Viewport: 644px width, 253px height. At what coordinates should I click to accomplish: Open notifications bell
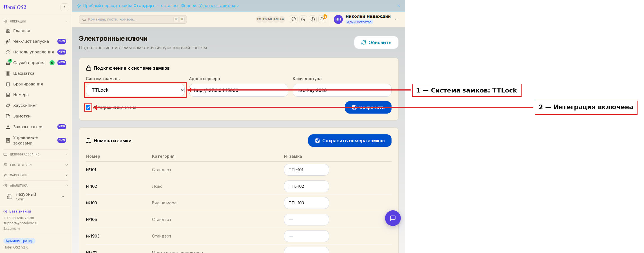[x=322, y=19]
